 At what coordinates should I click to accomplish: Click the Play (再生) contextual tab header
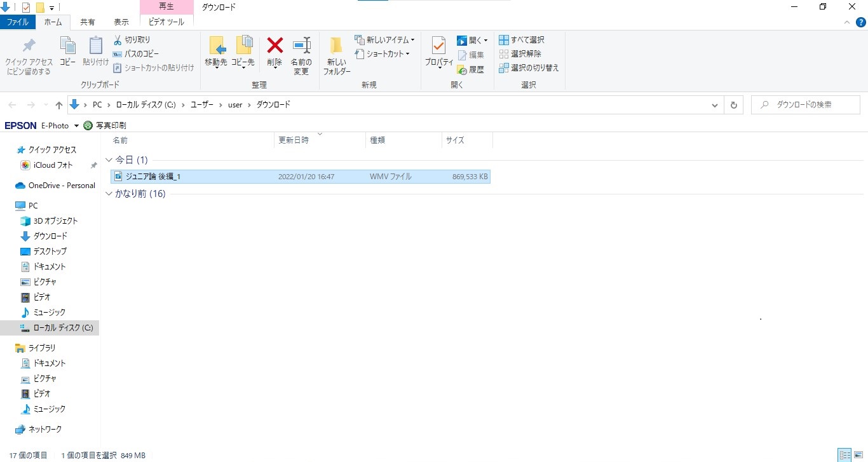tap(166, 7)
